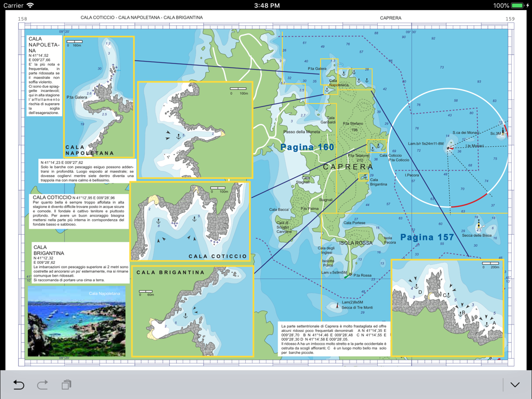Select the CALA BRIGANTINA inset chart

pos(193,311)
